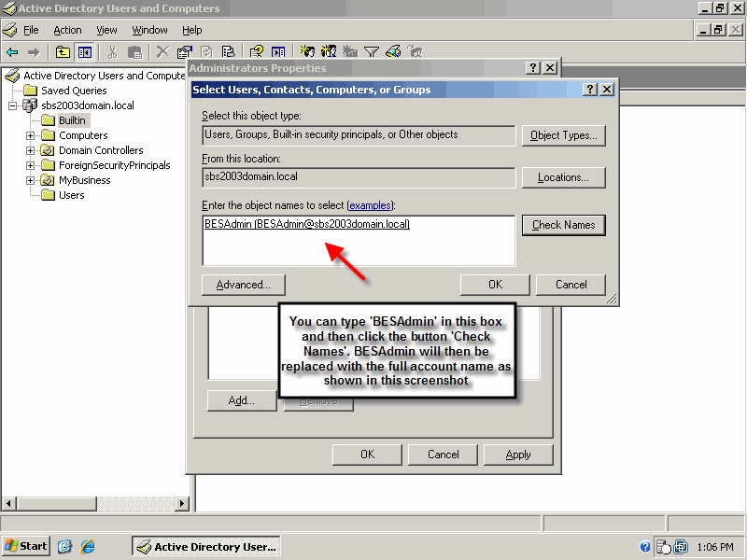Click the network connection tray icon
This screenshot has height=560, width=747.
[x=682, y=547]
